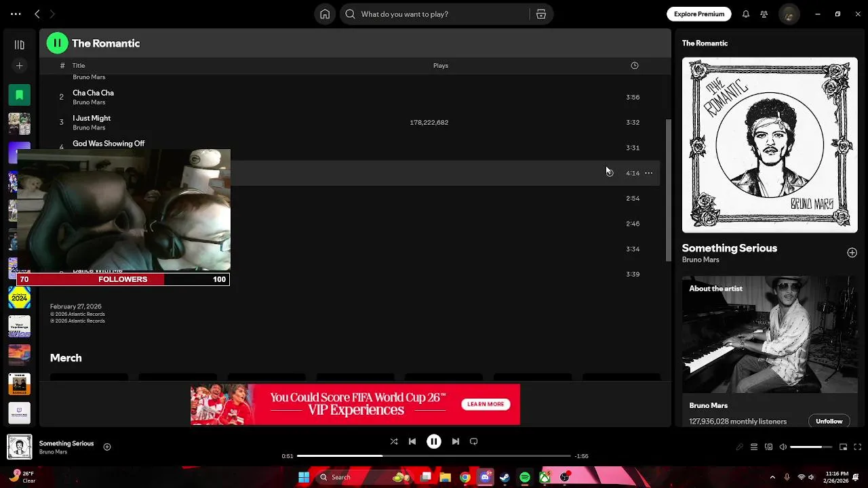The height and width of the screenshot is (488, 868).
Task: Toggle repeat mode
Action: tap(474, 441)
